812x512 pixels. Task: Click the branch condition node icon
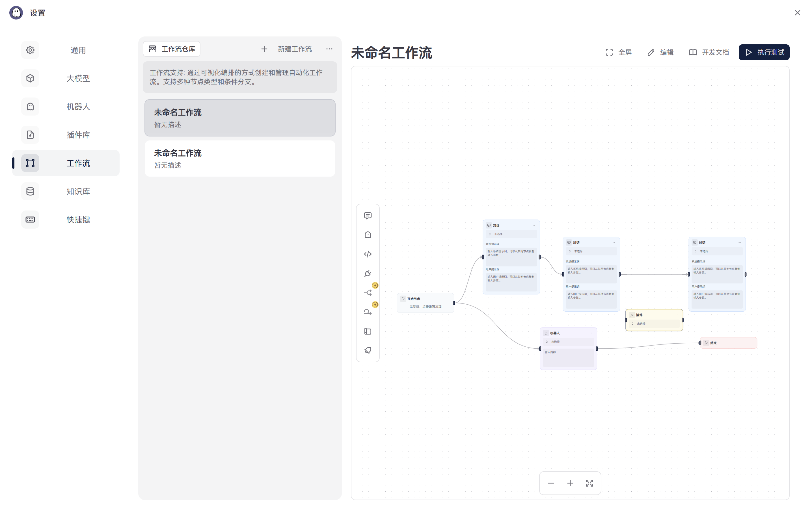click(368, 292)
